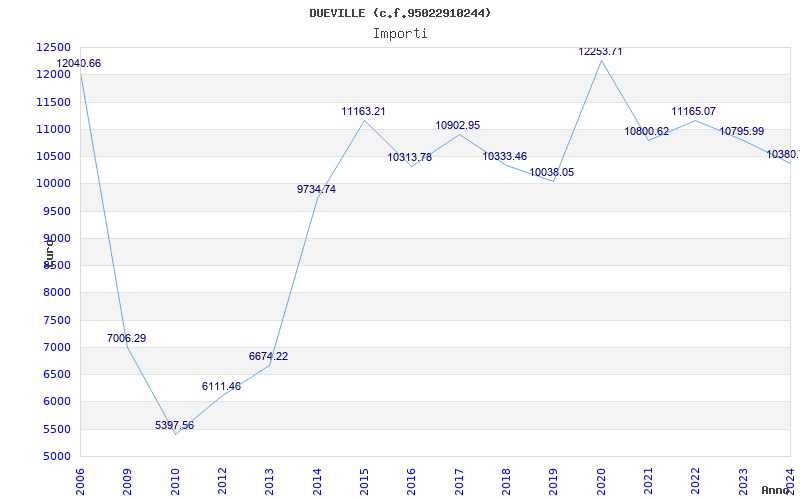The image size is (800, 500).
Task: Click the y-axis value 6000
Action: [x=56, y=402]
